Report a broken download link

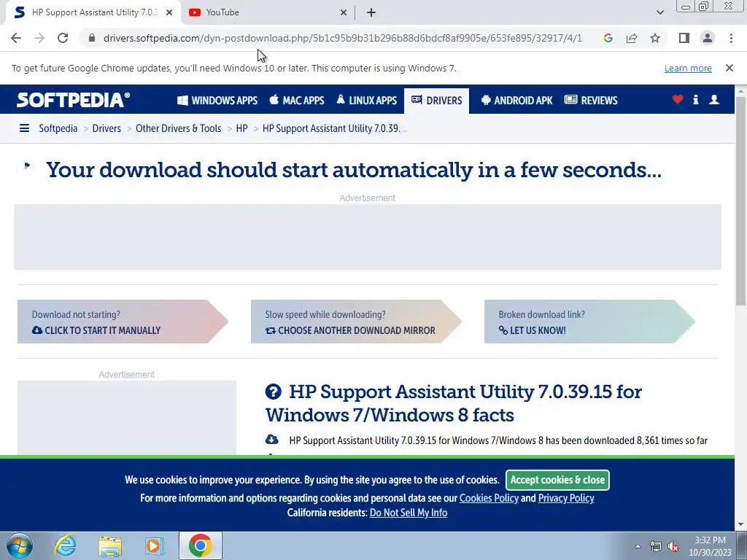tap(589, 322)
